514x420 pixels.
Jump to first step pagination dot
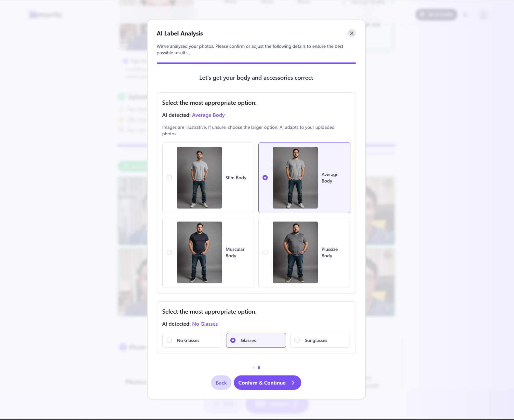point(254,368)
